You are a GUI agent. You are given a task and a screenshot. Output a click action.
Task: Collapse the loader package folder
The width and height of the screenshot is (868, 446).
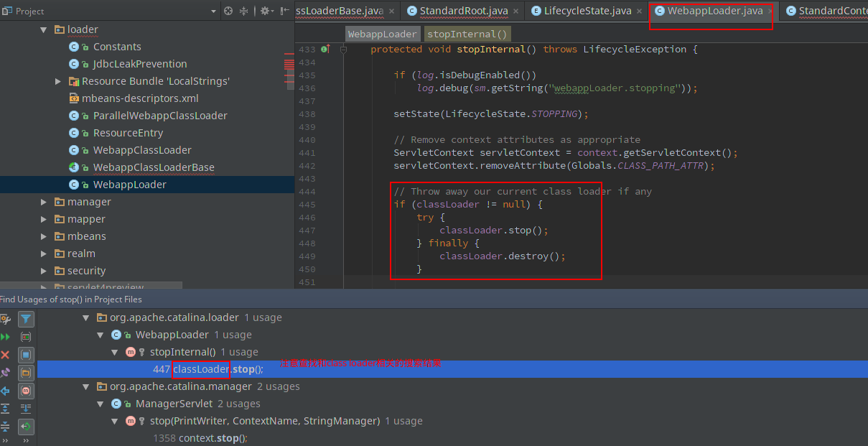tap(43, 29)
